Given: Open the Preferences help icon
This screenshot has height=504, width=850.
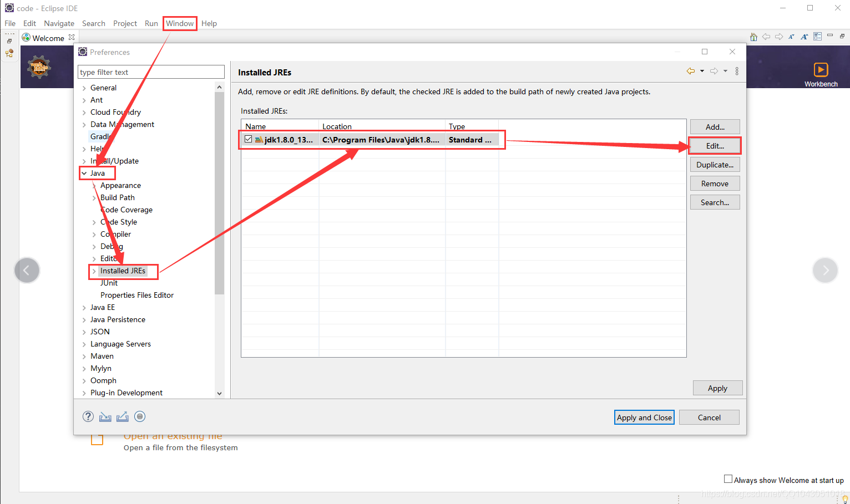Looking at the screenshot, I should coord(88,417).
